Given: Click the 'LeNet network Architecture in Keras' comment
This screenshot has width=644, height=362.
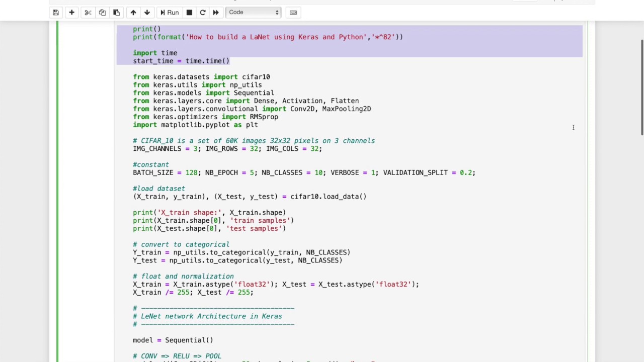Looking at the screenshot, I should pos(207,316).
